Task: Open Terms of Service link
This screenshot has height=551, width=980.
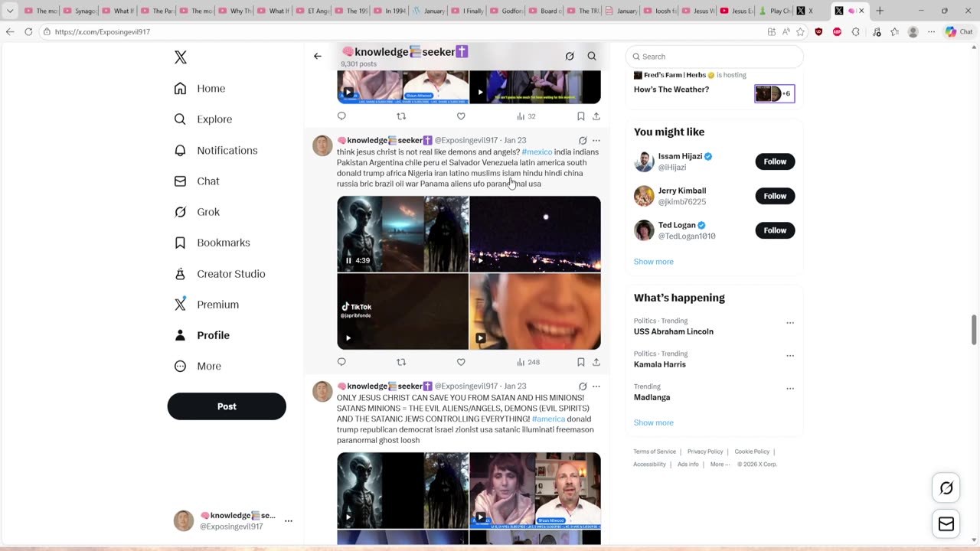Action: coord(655,452)
